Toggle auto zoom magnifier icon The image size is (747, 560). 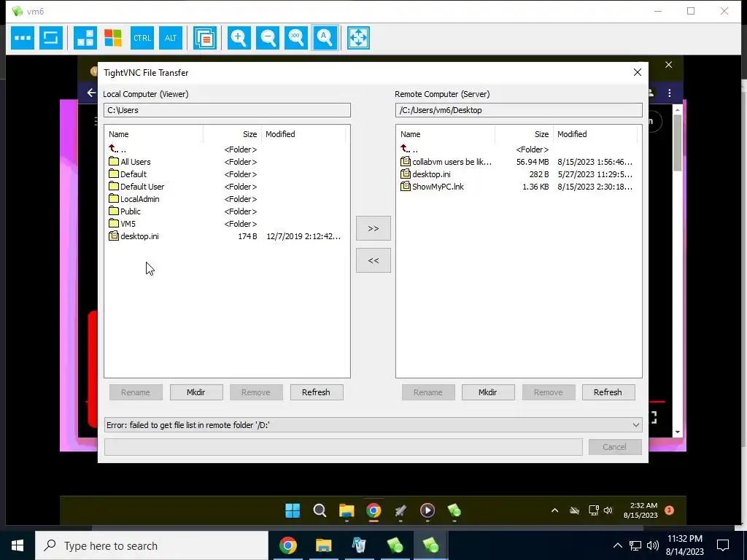tap(325, 38)
